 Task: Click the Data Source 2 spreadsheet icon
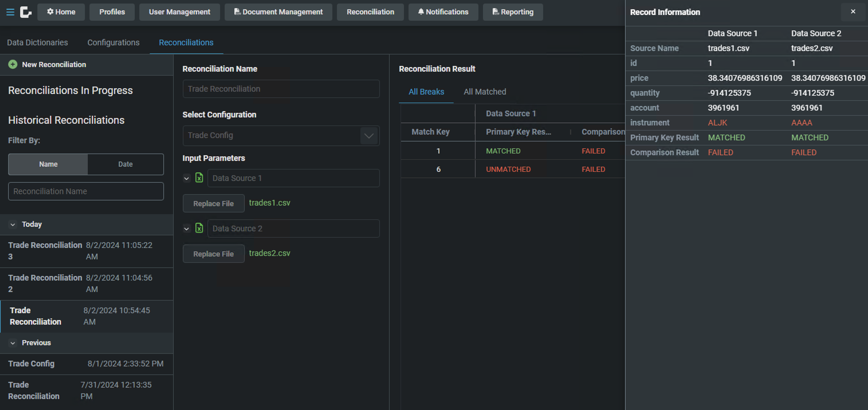[x=199, y=228]
